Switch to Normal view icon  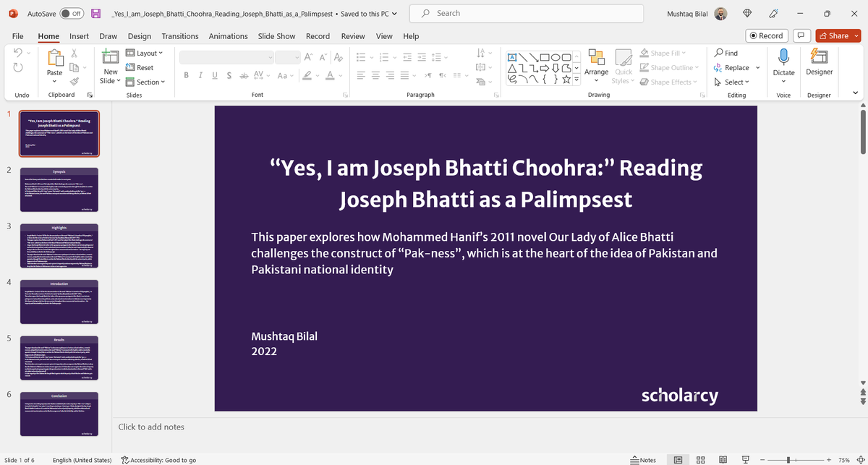pyautogui.click(x=678, y=460)
